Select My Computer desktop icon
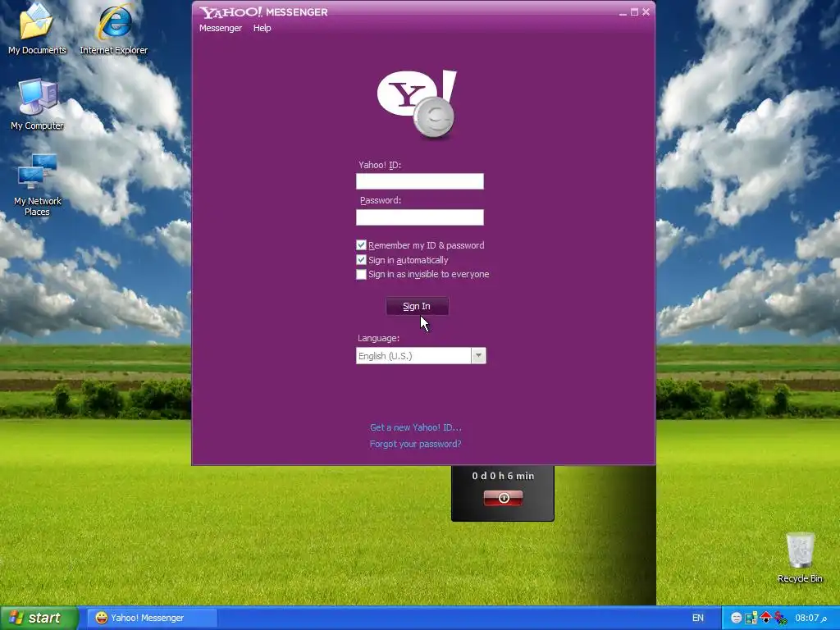 coord(37,104)
